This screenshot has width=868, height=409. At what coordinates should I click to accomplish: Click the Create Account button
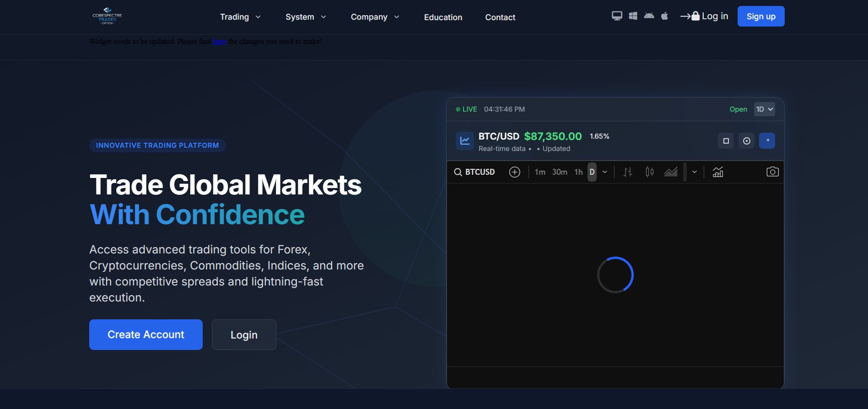pyautogui.click(x=146, y=334)
